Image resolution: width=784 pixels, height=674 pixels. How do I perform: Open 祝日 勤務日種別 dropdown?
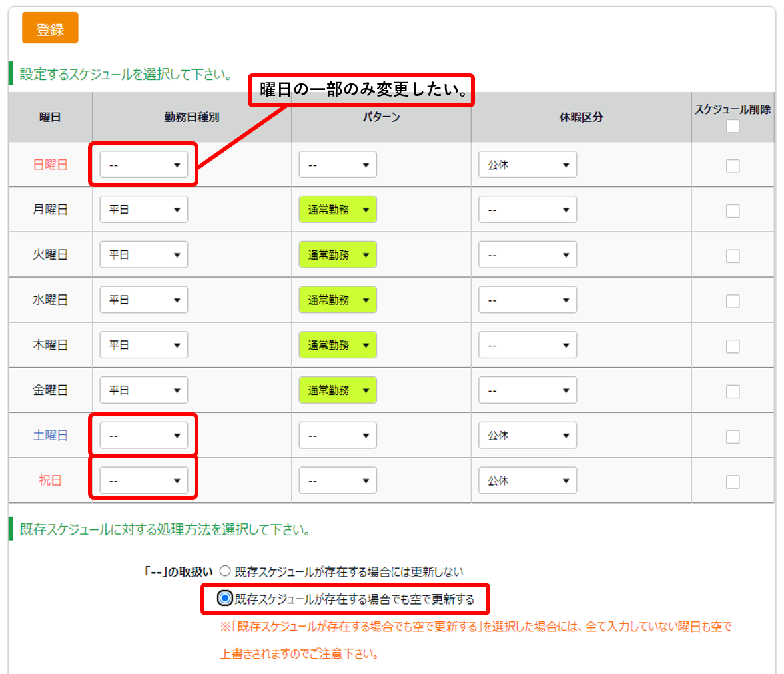click(143, 480)
